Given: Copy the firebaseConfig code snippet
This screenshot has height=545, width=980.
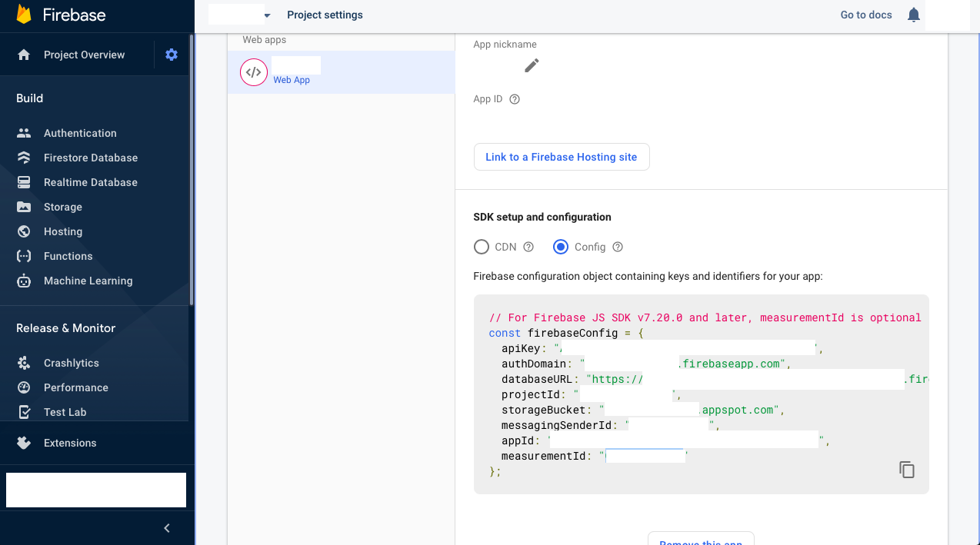Looking at the screenshot, I should (907, 470).
